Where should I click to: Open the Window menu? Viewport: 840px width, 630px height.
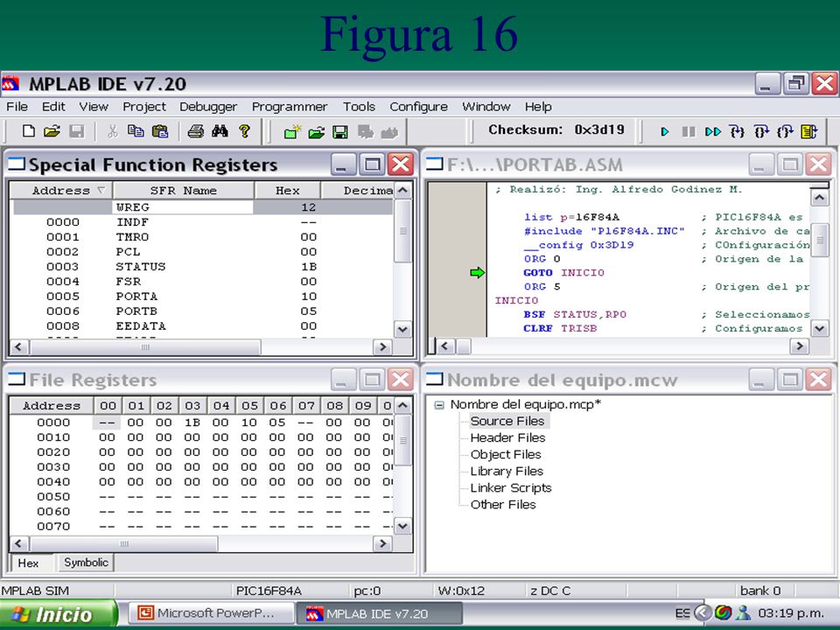coord(486,107)
